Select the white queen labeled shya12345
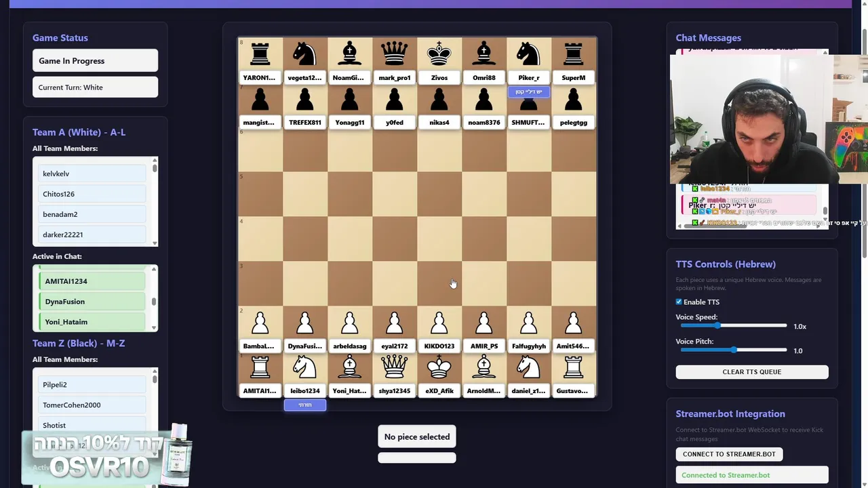868x488 pixels. pos(394,367)
